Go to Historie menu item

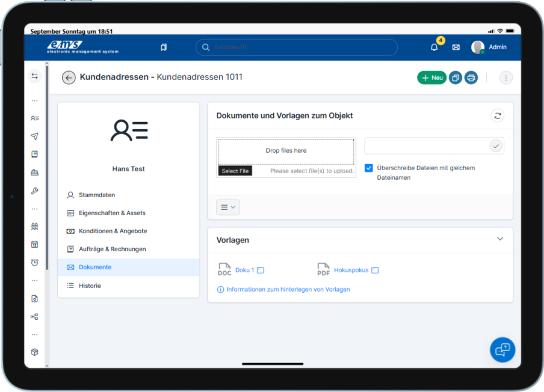coord(90,286)
